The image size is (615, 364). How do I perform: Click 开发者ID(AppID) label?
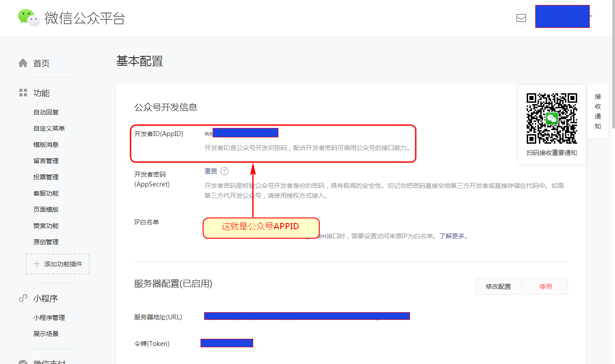pyautogui.click(x=159, y=134)
